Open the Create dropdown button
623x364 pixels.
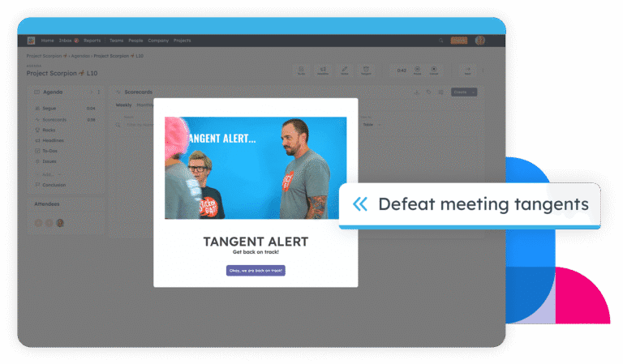(x=464, y=92)
